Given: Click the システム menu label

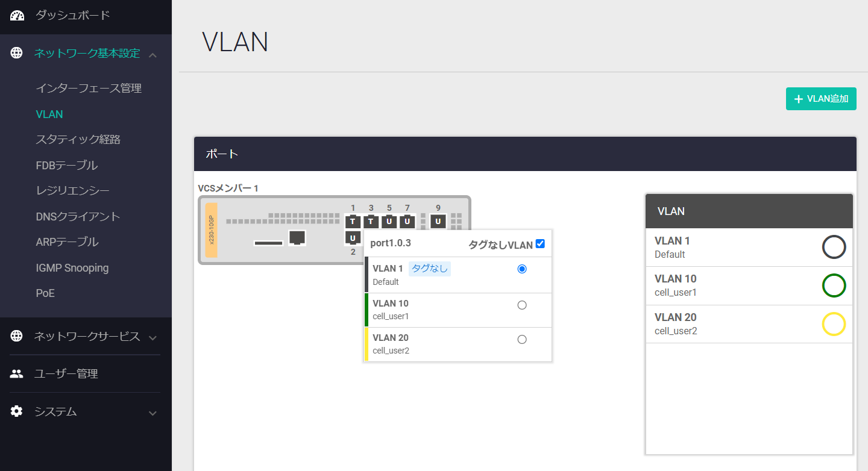Looking at the screenshot, I should (x=55, y=411).
